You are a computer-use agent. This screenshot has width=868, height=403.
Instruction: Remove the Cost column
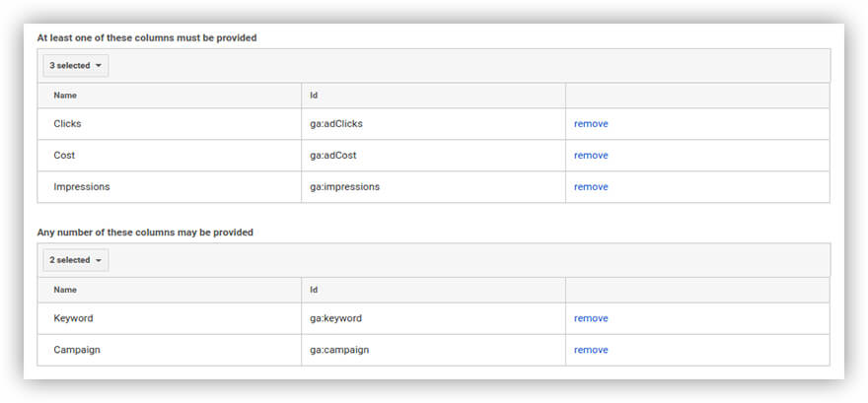click(x=591, y=156)
